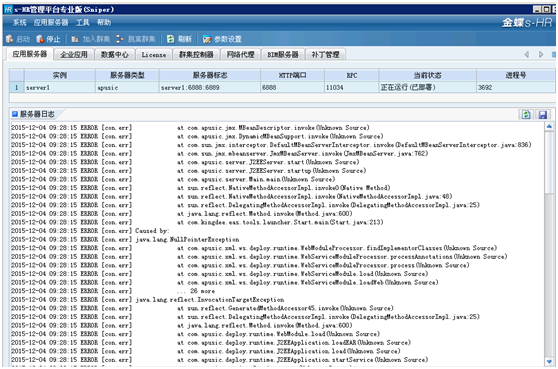Open 参数设置 parameter settings icon
The width and height of the screenshot is (558, 369).
[x=207, y=39]
